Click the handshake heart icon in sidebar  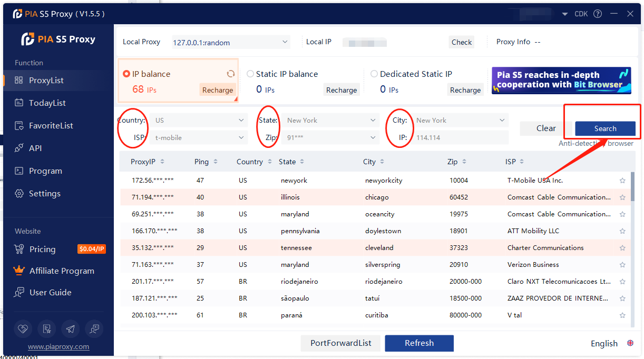[x=22, y=328]
